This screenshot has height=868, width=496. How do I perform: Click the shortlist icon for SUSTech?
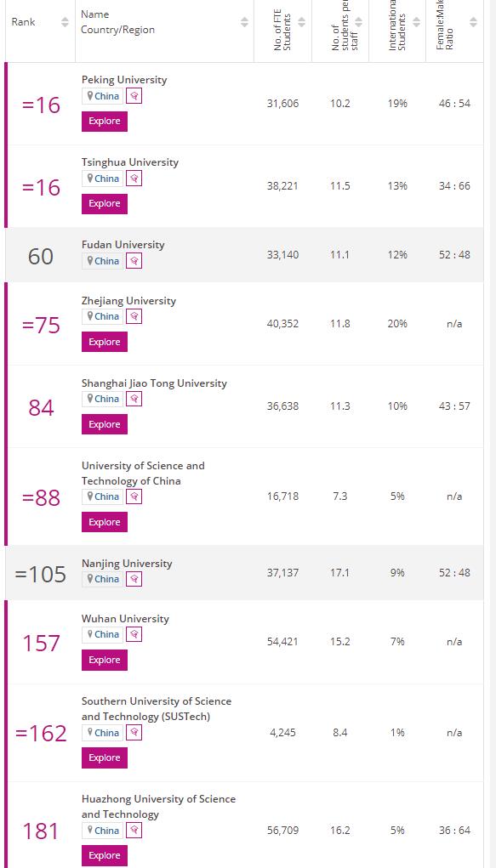pyautogui.click(x=134, y=733)
